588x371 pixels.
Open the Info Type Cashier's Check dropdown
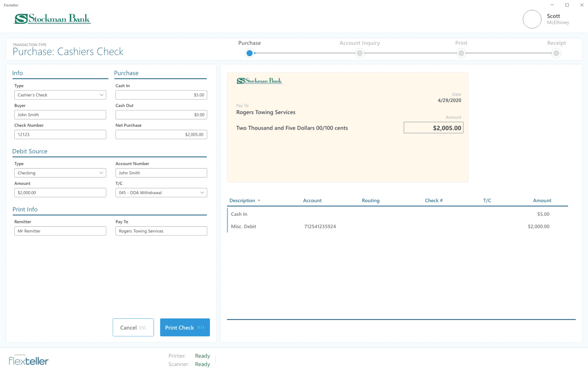point(60,95)
